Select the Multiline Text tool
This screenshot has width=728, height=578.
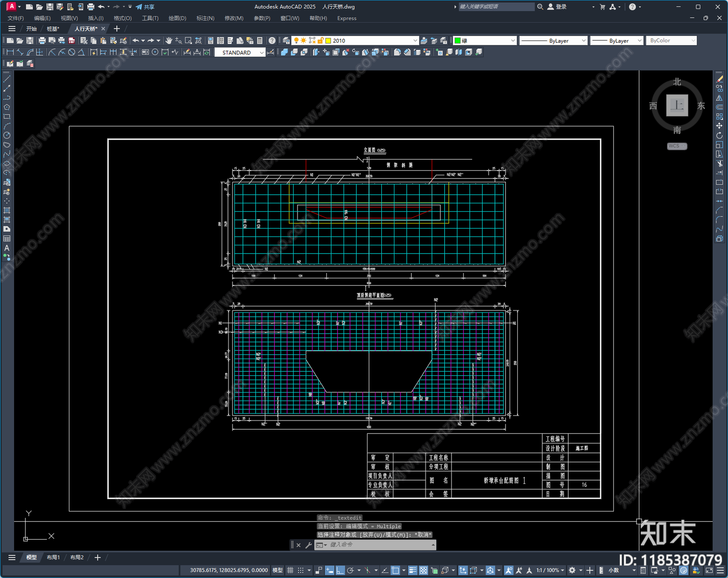(7, 248)
